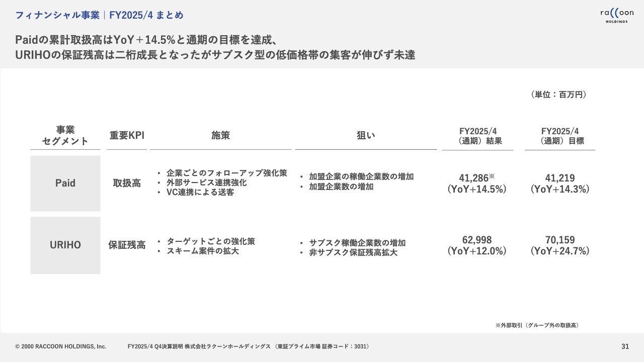Click the KPI cell '保証残高'
This screenshot has width=644, height=362.
point(127,245)
